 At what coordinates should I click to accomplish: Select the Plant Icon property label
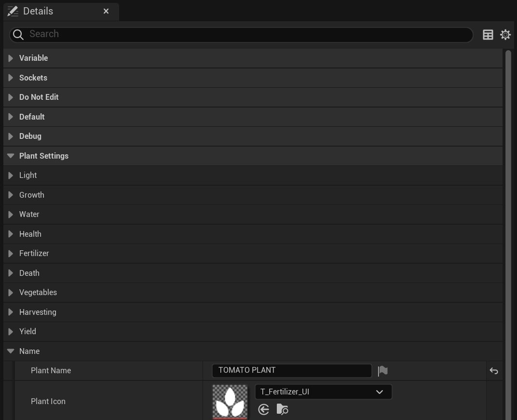48,402
